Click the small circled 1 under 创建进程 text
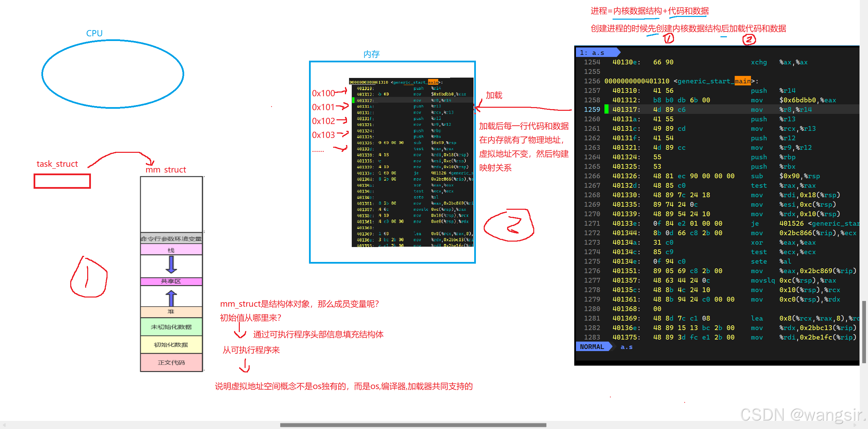 (x=668, y=38)
